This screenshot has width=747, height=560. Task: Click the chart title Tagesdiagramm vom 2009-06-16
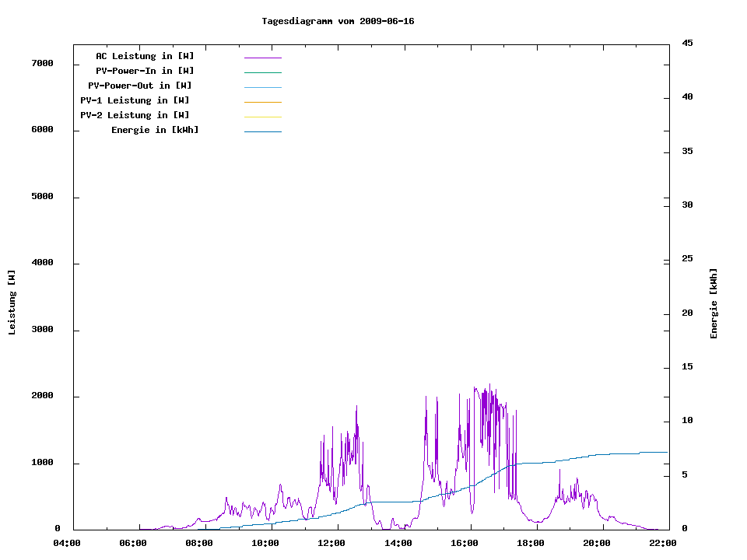(x=338, y=21)
